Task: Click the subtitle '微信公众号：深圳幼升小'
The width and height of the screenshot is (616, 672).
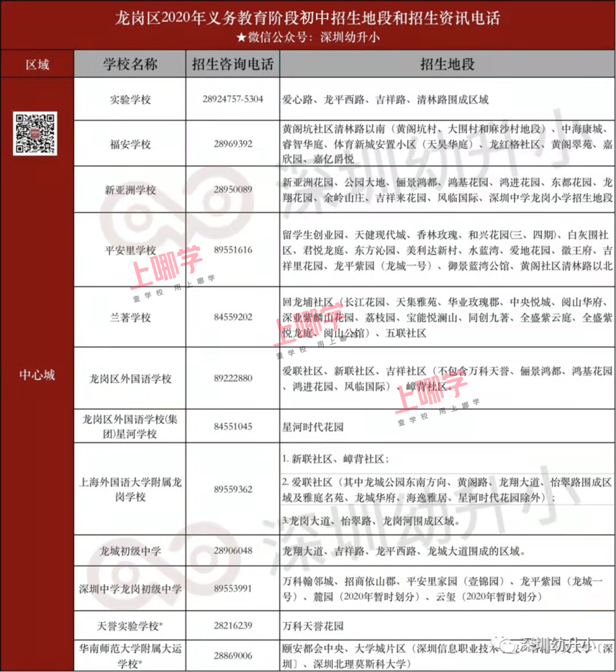Action: point(313,37)
